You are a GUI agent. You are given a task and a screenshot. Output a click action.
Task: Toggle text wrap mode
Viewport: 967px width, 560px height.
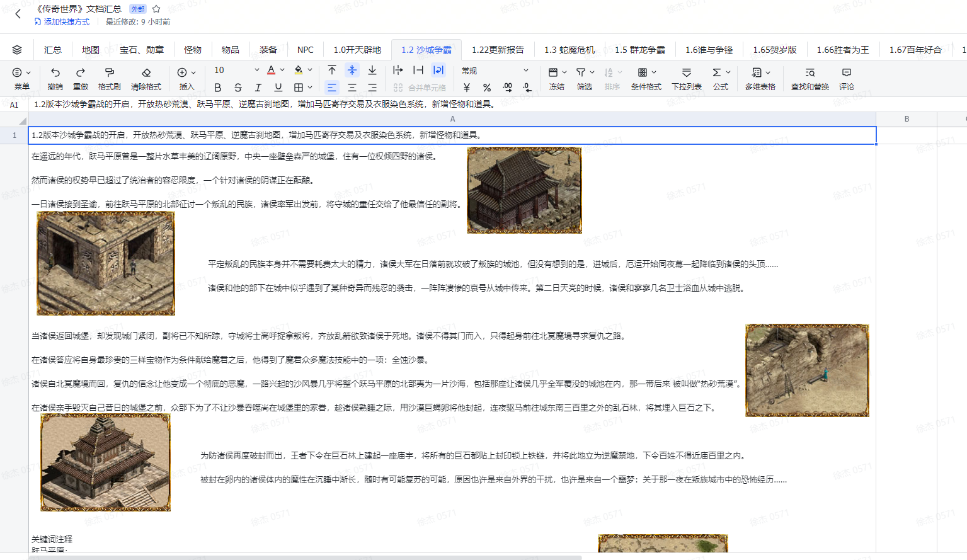438,70
